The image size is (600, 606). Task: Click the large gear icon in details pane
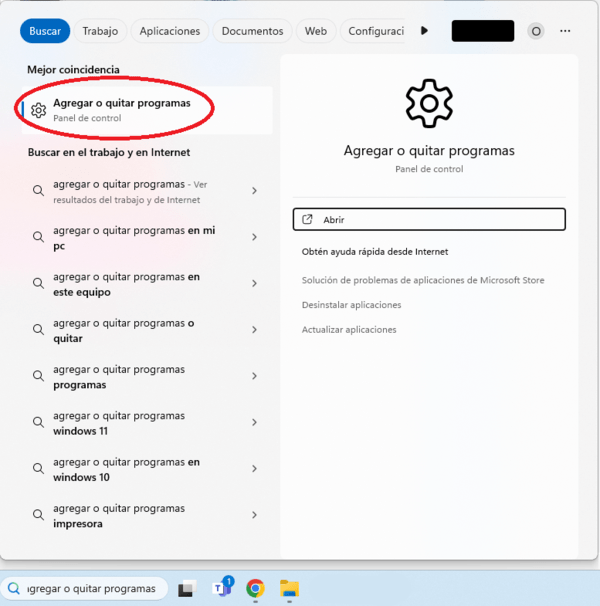tap(429, 103)
